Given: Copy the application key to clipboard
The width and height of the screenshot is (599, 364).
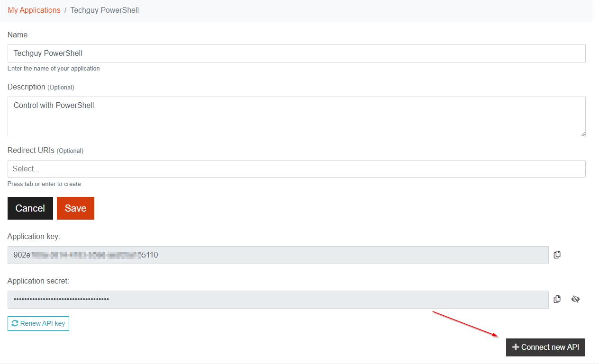Looking at the screenshot, I should pos(557,255).
